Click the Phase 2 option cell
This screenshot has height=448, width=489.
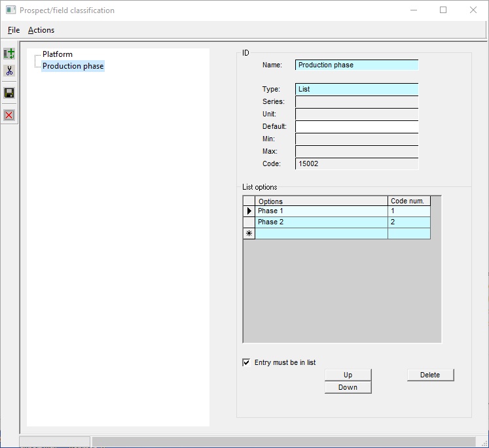[x=321, y=222]
